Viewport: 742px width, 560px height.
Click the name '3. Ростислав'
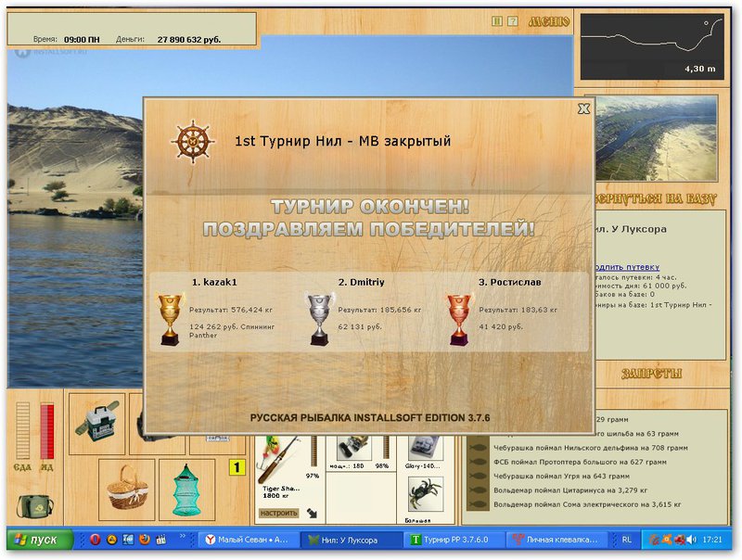coord(509,282)
